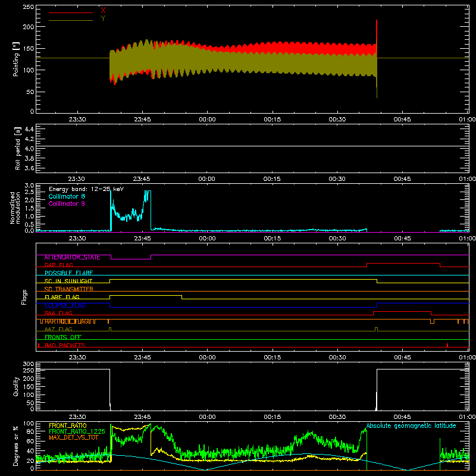Click the lowered ATTENUATOR_STATE step segment

[x=131, y=259]
